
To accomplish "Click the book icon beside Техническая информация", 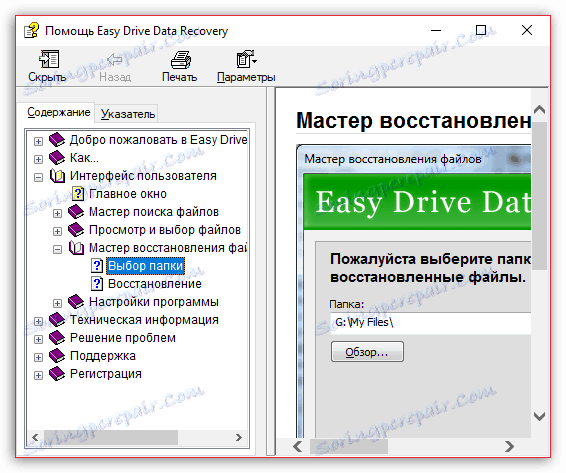I will (x=57, y=320).
